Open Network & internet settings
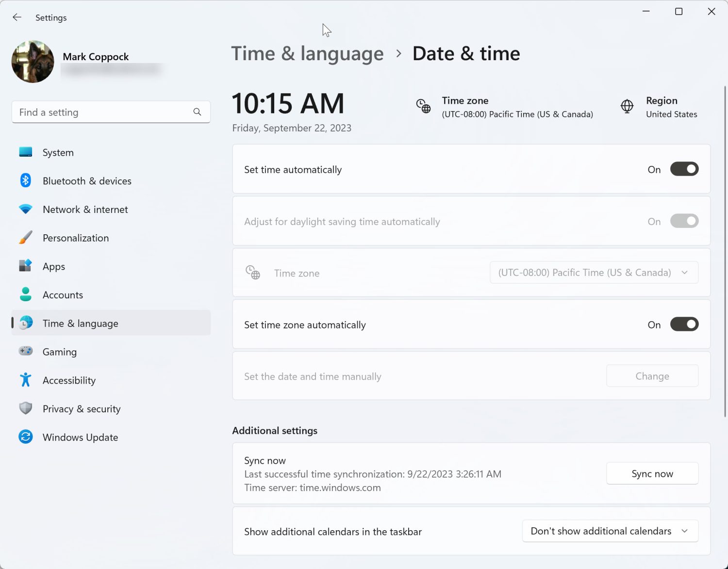 coord(111,210)
